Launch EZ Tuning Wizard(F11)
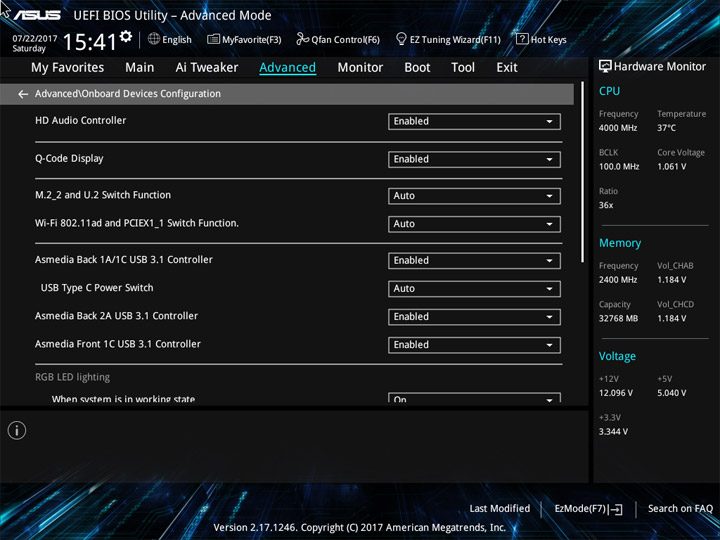The width and height of the screenshot is (720, 540). (449, 39)
